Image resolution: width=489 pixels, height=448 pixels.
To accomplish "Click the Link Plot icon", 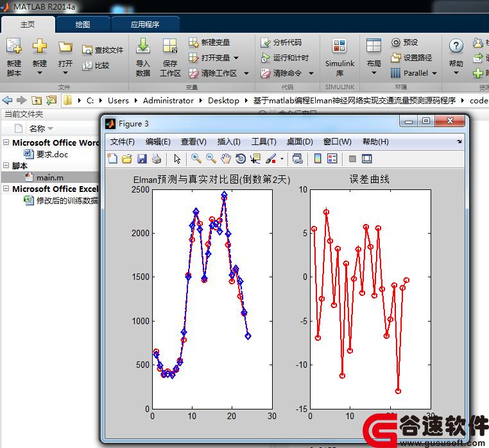I will click(298, 159).
